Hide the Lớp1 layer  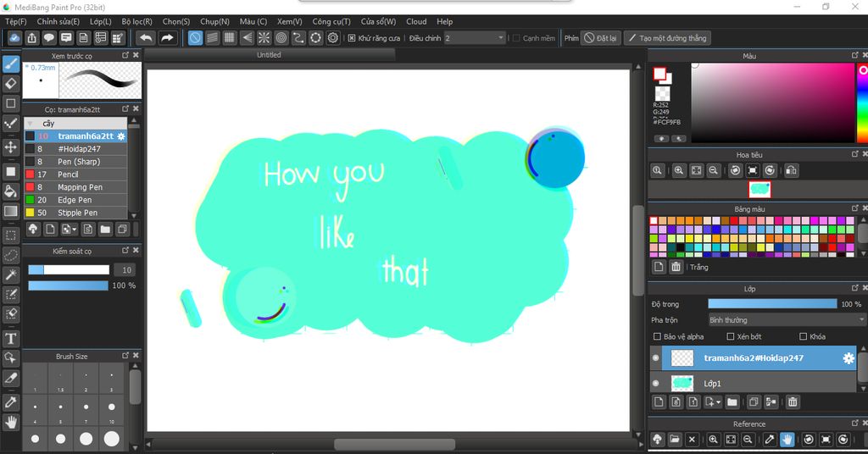pyautogui.click(x=656, y=383)
